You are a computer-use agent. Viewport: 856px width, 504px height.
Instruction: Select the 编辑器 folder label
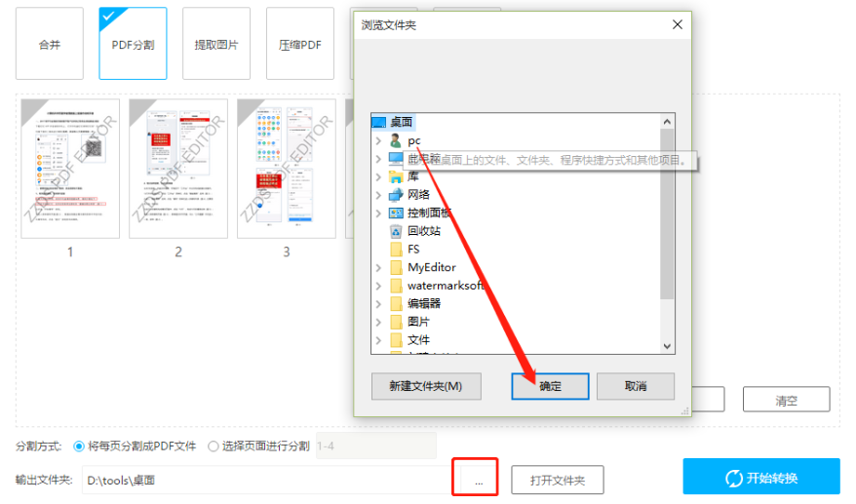(x=424, y=303)
